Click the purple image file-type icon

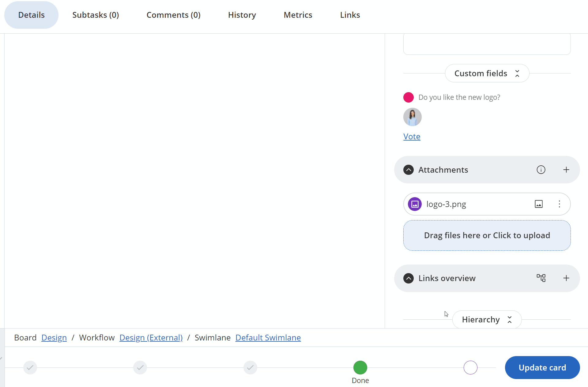(x=415, y=204)
